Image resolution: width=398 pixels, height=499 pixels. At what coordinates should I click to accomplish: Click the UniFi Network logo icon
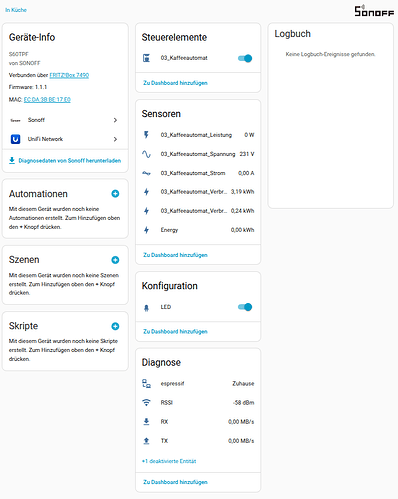click(x=15, y=139)
